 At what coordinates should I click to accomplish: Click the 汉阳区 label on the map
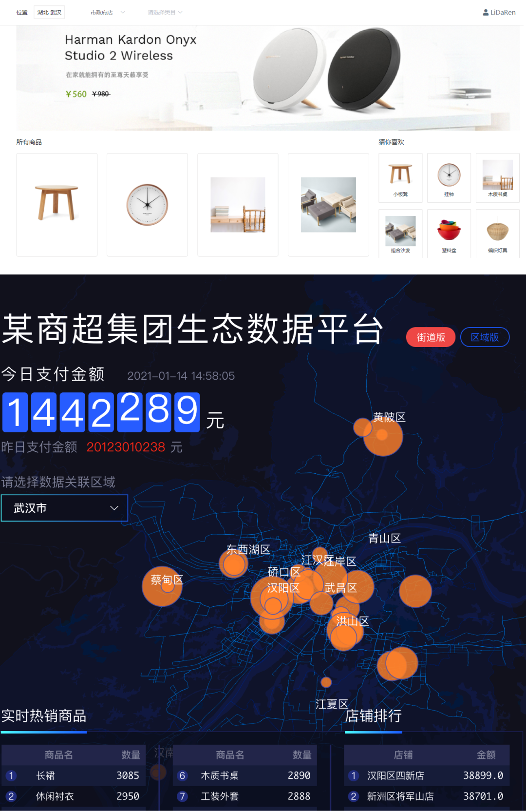(283, 588)
